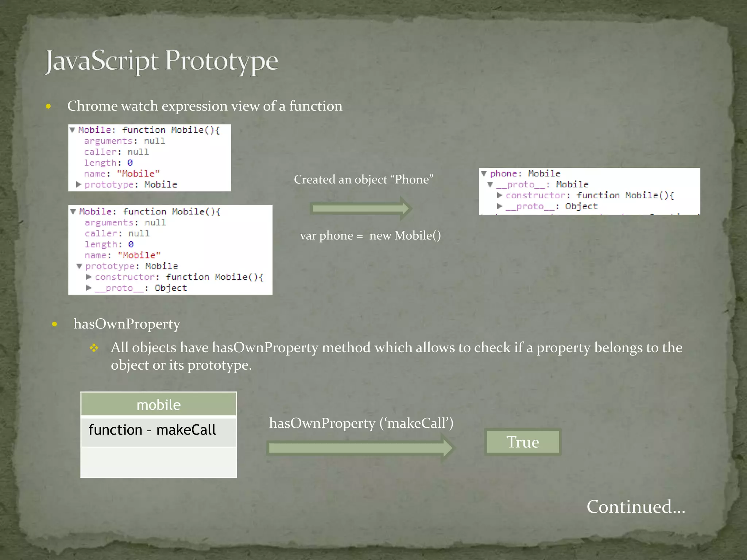
Task: Click the 'All objects have hasOwnProperty method' paragraph
Action: [396, 356]
